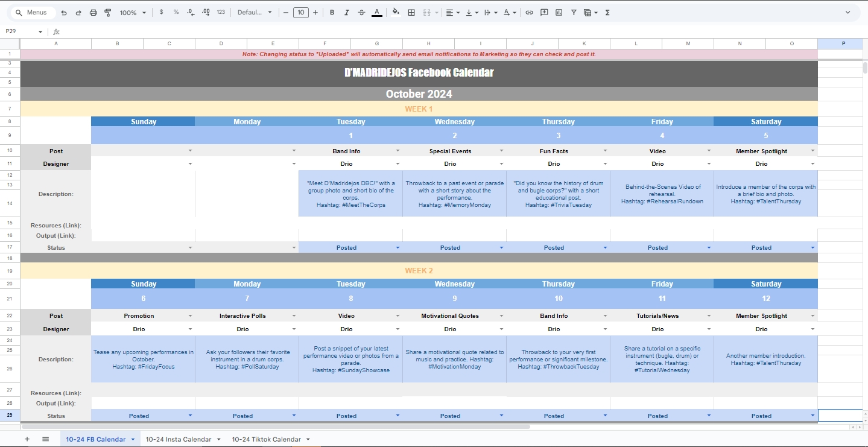Viewport: 868px width, 447px height.
Task: Open the all sheets list icon
Action: click(45, 439)
